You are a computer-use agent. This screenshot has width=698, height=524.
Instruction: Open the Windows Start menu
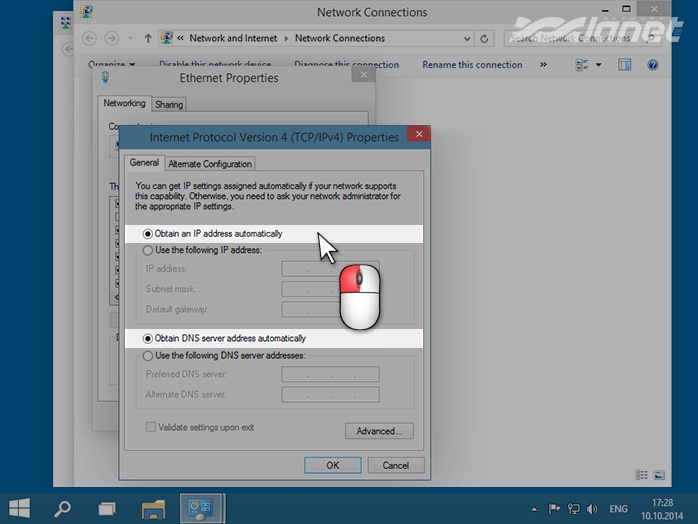[19, 508]
